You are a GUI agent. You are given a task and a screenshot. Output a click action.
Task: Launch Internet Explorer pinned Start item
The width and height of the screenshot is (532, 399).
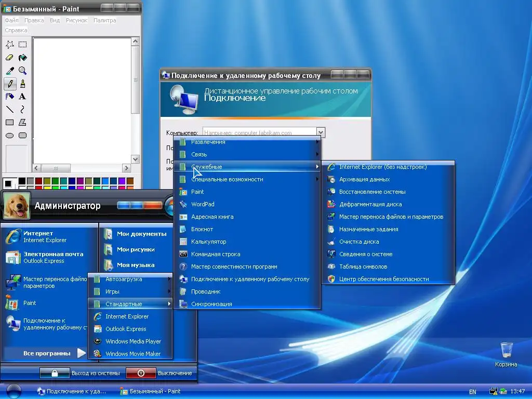click(x=50, y=236)
